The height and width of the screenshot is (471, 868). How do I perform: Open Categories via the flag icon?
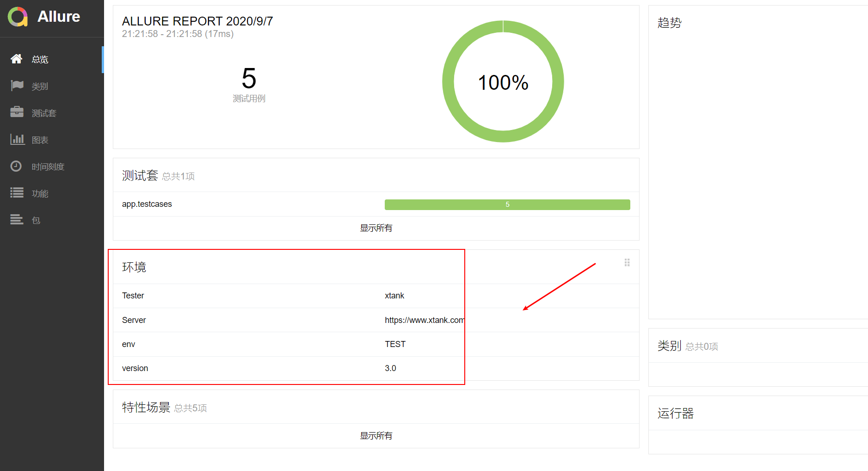tap(17, 86)
